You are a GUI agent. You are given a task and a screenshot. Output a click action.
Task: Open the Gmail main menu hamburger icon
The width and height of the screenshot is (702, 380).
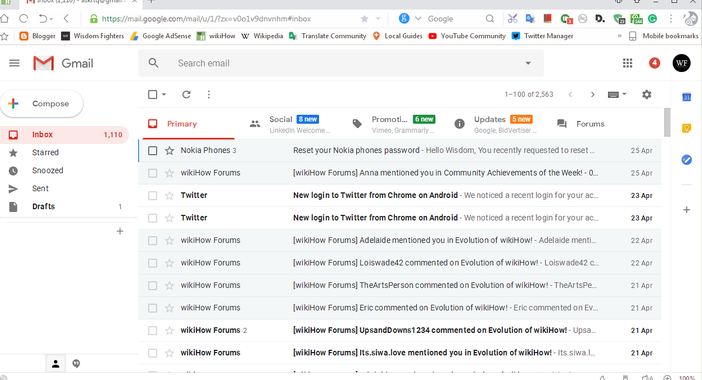point(14,63)
